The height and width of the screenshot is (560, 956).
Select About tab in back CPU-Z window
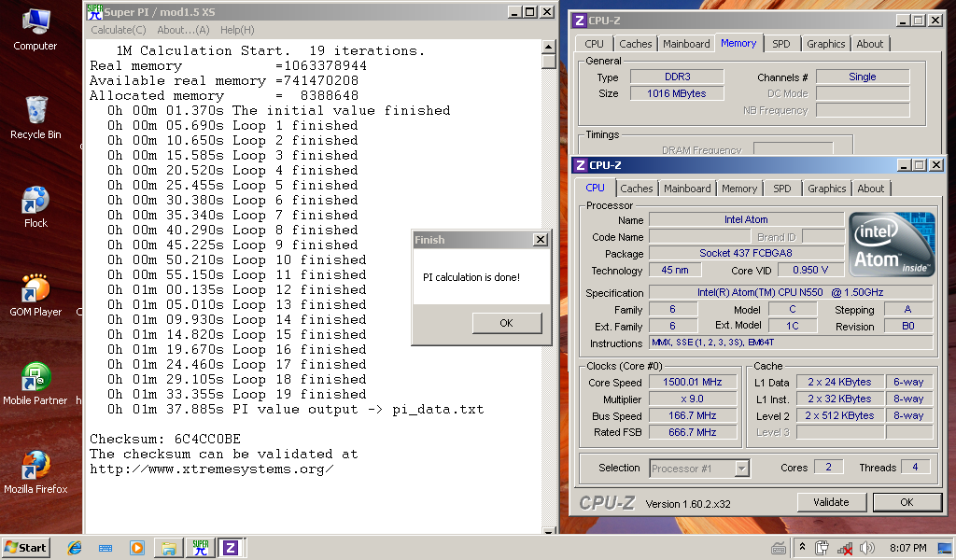click(x=869, y=44)
